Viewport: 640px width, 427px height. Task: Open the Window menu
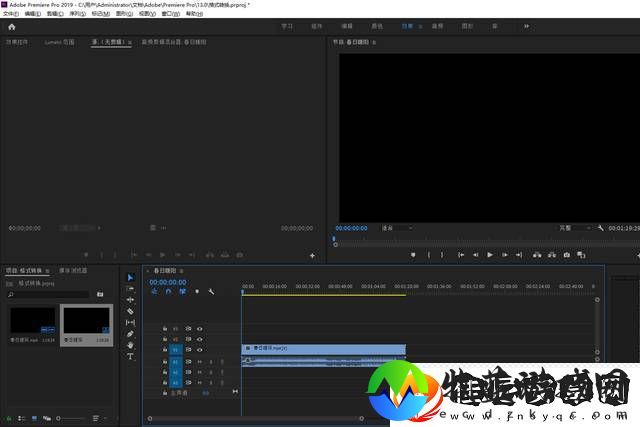[171, 13]
